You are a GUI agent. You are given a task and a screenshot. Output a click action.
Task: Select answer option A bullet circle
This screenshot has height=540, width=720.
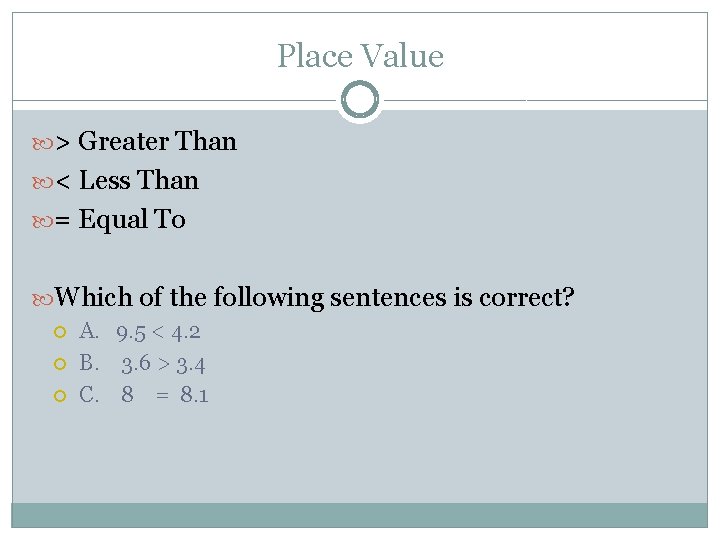[60, 332]
